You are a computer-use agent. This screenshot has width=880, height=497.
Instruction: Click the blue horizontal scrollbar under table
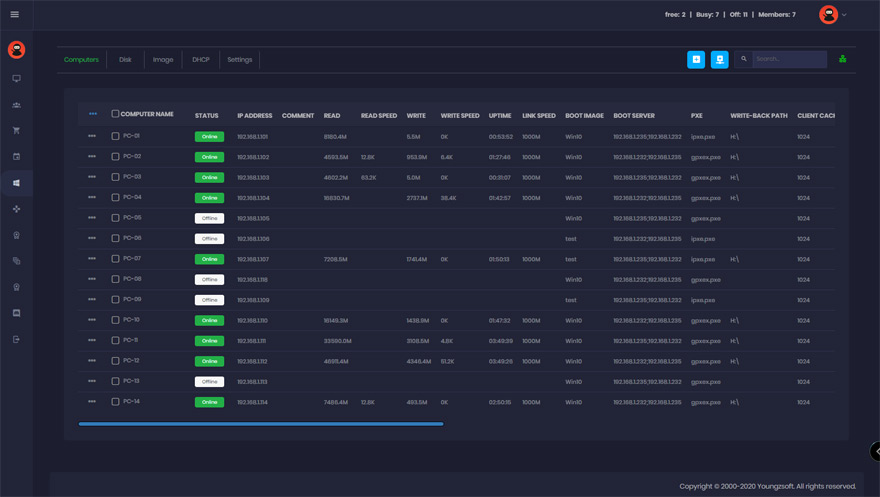pyautogui.click(x=260, y=424)
